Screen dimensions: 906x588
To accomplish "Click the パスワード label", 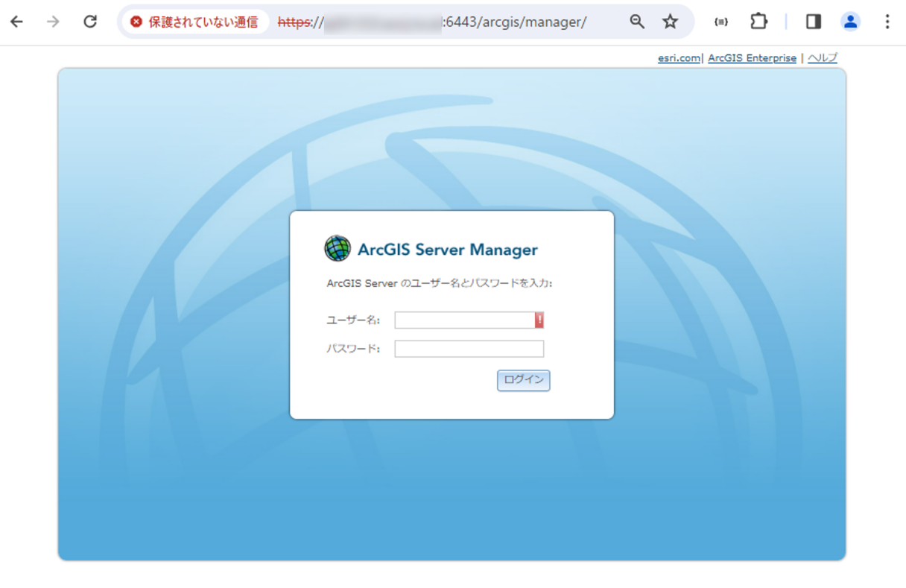I will 353,349.
